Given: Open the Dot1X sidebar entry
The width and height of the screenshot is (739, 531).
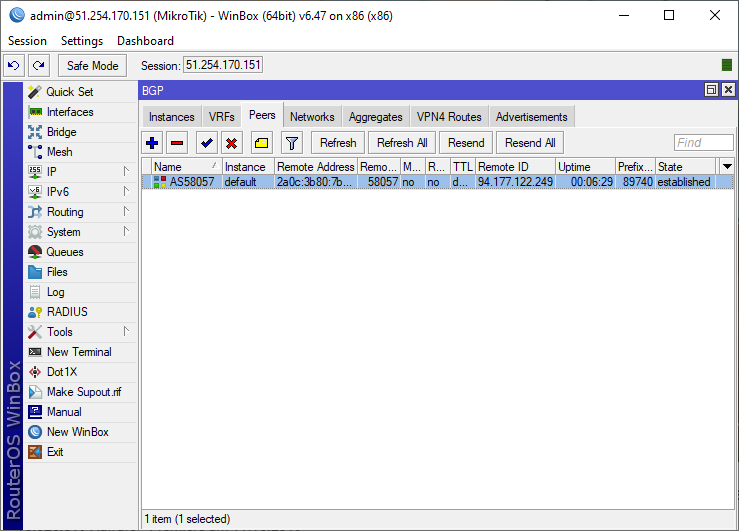Looking at the screenshot, I should pyautogui.click(x=80, y=372).
